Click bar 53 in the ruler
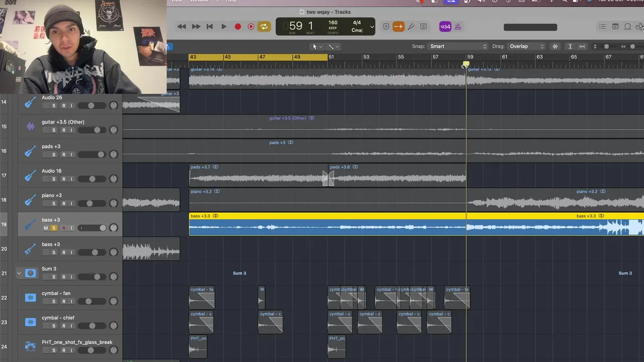This screenshot has height=362, width=644. [366, 57]
